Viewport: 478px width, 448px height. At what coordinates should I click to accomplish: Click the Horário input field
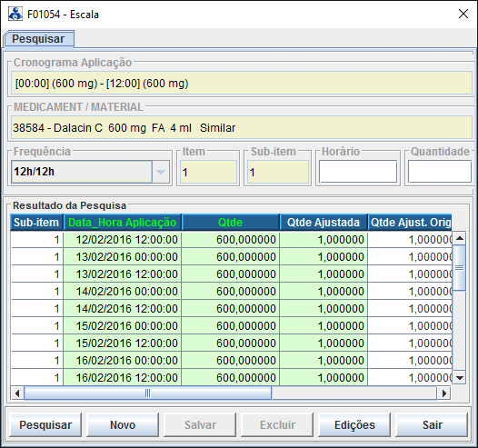(358, 172)
